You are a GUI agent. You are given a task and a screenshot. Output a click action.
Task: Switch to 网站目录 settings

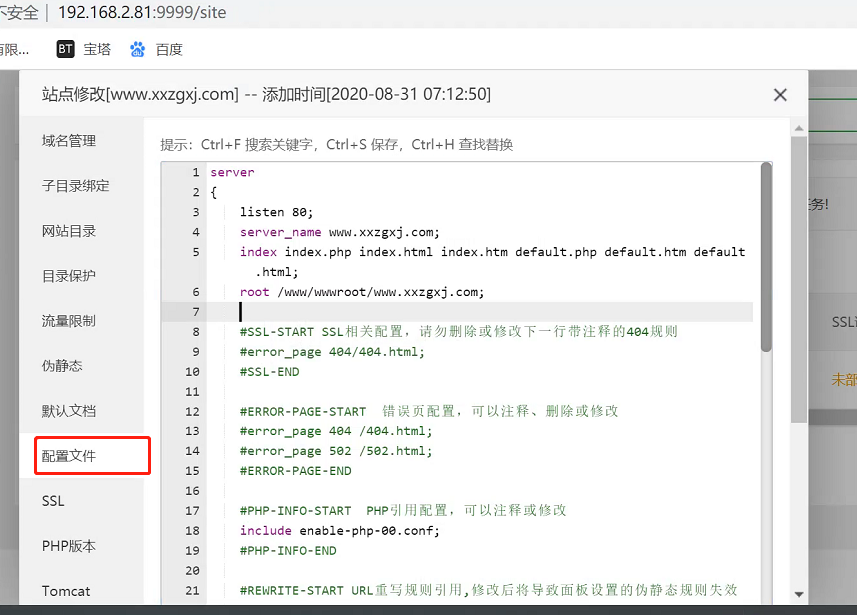pyautogui.click(x=69, y=231)
